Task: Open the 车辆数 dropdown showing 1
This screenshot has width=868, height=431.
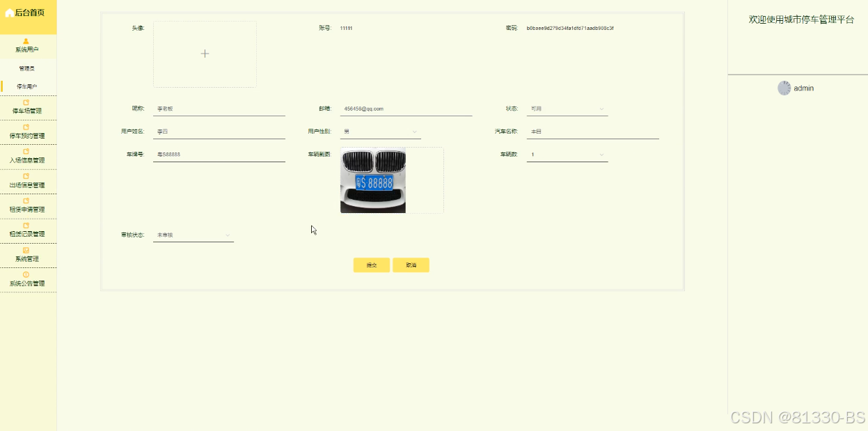Action: point(567,155)
